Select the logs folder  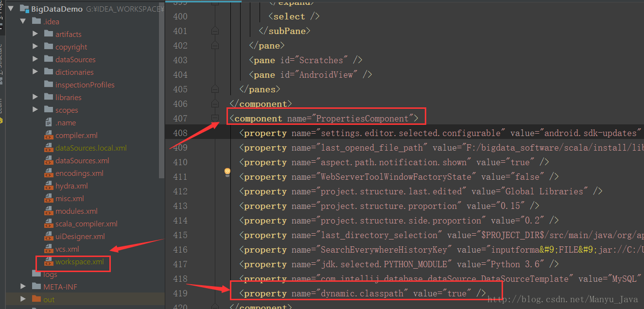(51, 275)
